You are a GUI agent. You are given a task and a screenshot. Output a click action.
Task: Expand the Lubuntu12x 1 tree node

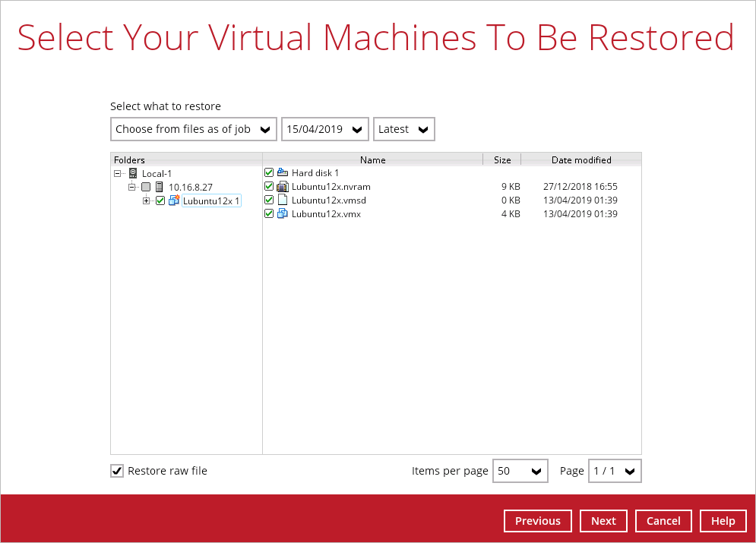[x=146, y=200]
